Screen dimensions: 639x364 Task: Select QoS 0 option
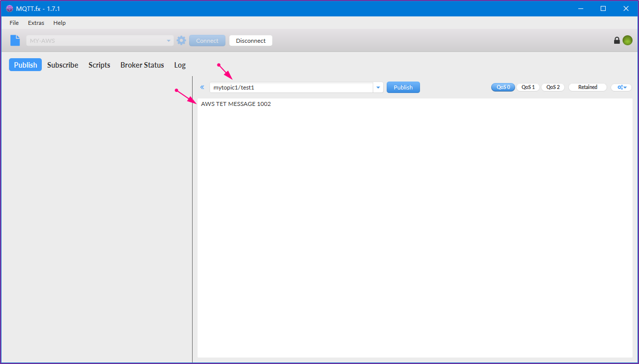(503, 87)
